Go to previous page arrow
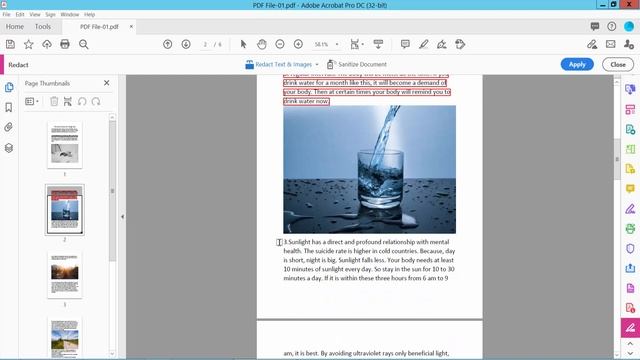Screen dimensions: 640x360 click(167, 44)
